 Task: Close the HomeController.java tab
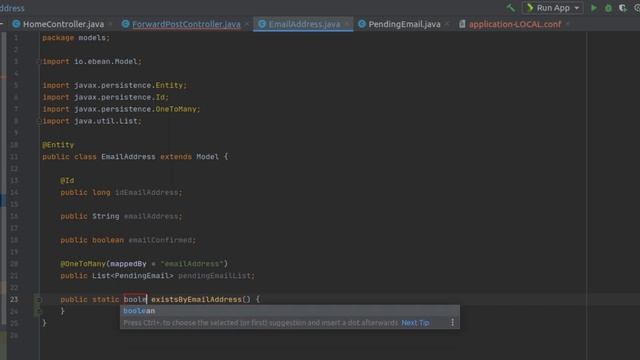coord(111,24)
